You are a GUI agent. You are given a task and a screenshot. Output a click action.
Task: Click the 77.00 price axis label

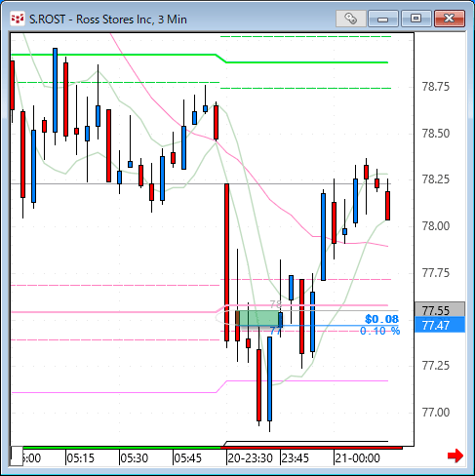436,413
